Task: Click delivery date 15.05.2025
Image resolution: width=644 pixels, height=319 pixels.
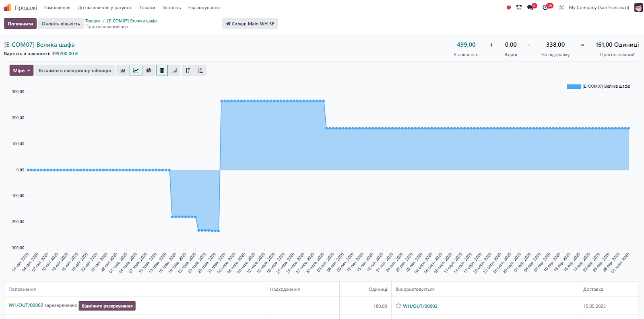Action: pyautogui.click(x=594, y=306)
